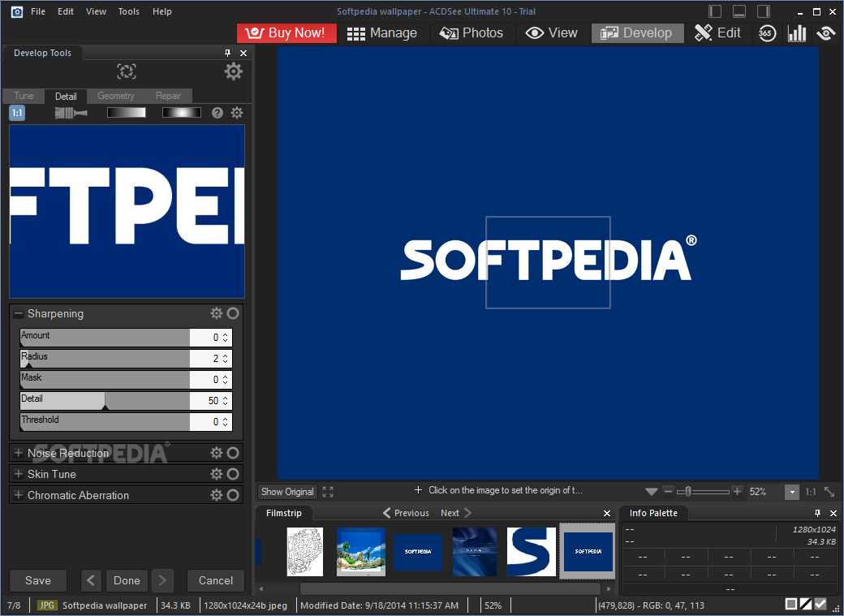Click Show Original button
This screenshot has height=616, width=844.
287,492
